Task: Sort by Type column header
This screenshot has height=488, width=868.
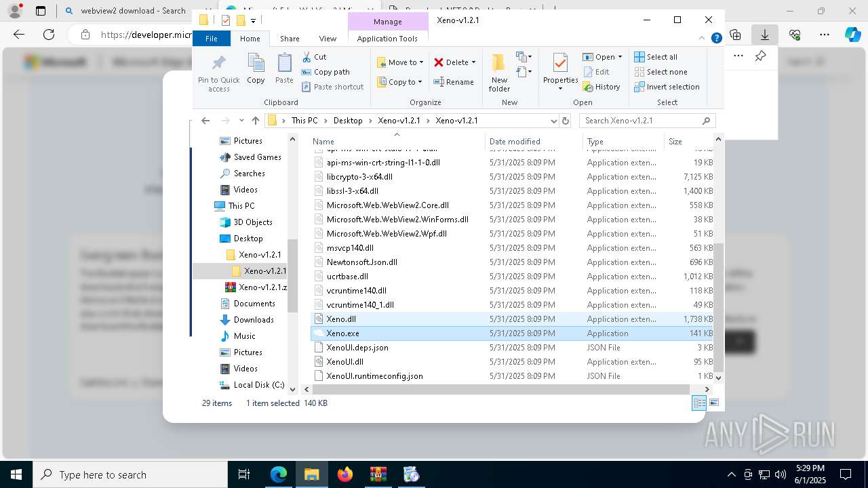Action: click(623, 142)
